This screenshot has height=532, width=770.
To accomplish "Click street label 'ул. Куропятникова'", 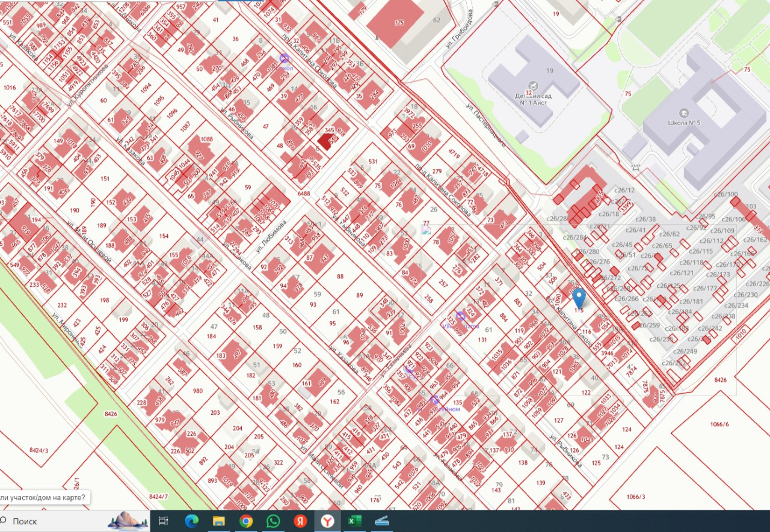I will coord(88,85).
